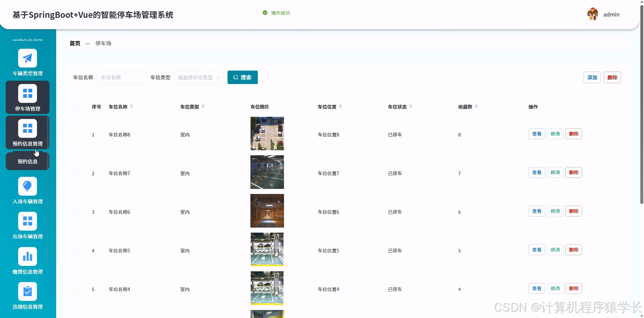Viewport: 644px width, 318px height.
Task: Open the 请选择车位类型 dropdown
Action: coord(199,77)
